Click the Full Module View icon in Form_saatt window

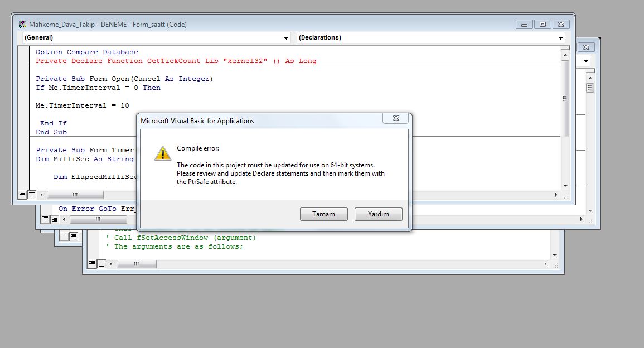pyautogui.click(x=31, y=195)
